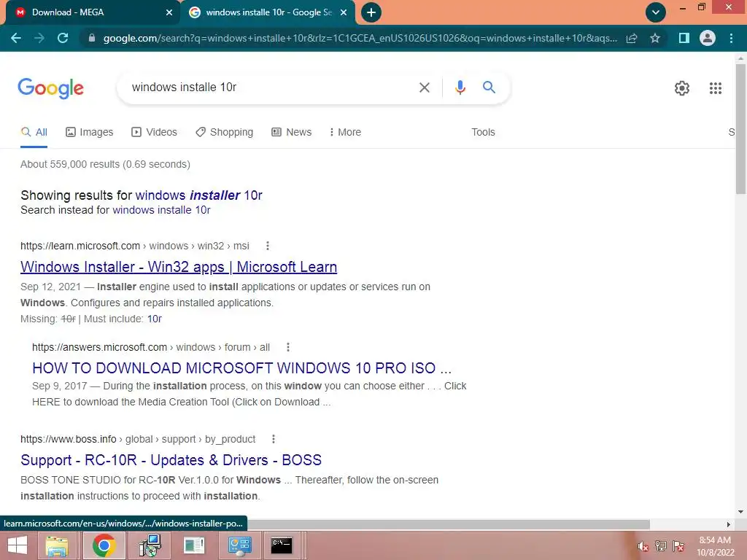Open the Windows Start menu
Image resolution: width=747 pixels, height=560 pixels.
18,545
